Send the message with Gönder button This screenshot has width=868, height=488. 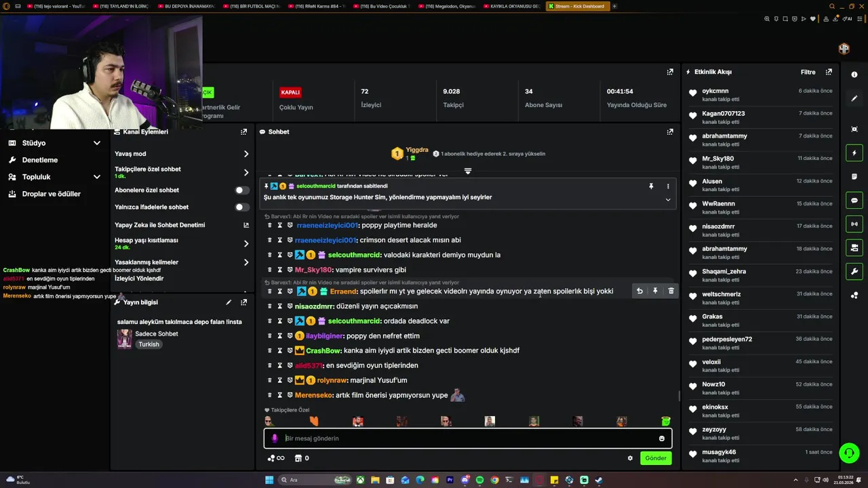656,458
